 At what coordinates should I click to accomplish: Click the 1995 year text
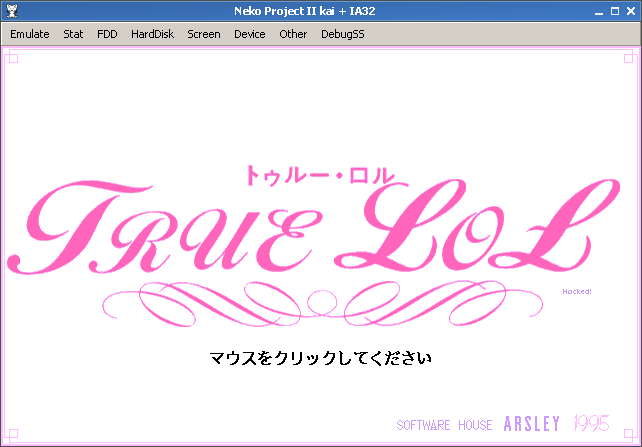click(591, 424)
